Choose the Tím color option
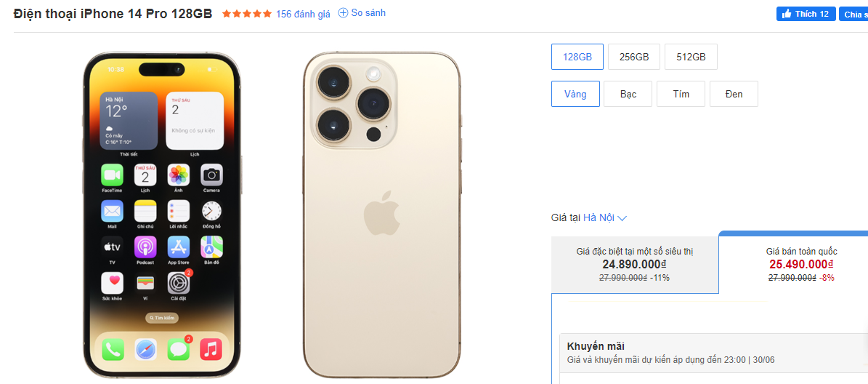Viewport: 868px width, 384px height. [x=681, y=94]
